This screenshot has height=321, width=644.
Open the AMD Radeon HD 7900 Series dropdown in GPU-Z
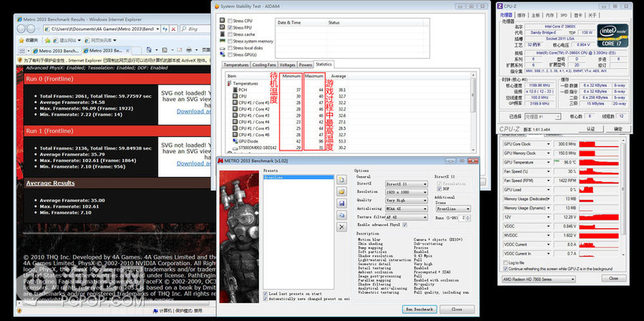tap(539, 279)
